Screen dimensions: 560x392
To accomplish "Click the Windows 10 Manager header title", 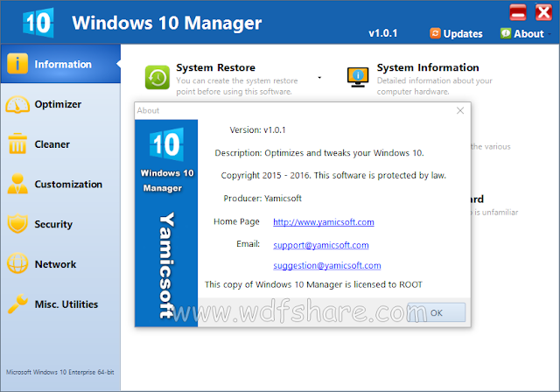I will 167,23.
